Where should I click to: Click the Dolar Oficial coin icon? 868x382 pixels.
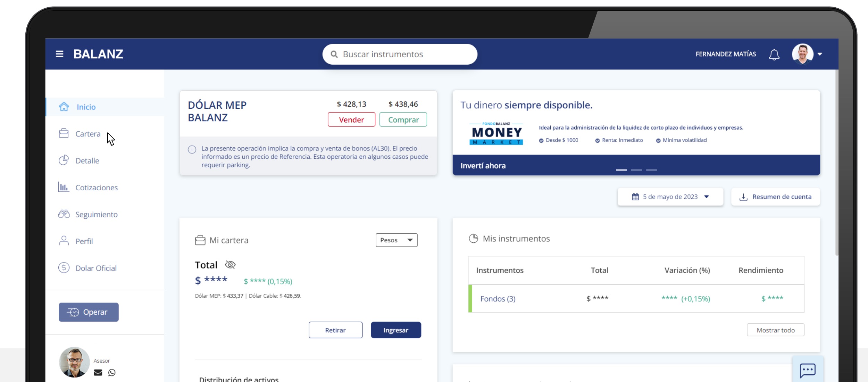pos(64,268)
